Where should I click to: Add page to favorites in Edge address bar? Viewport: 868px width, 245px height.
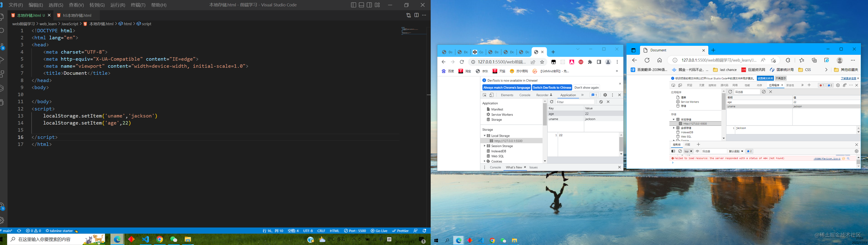point(773,60)
